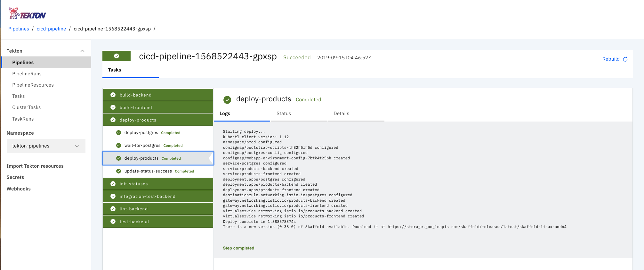Select the deploy-postgres step
This screenshot has height=270, width=644.
point(158,133)
